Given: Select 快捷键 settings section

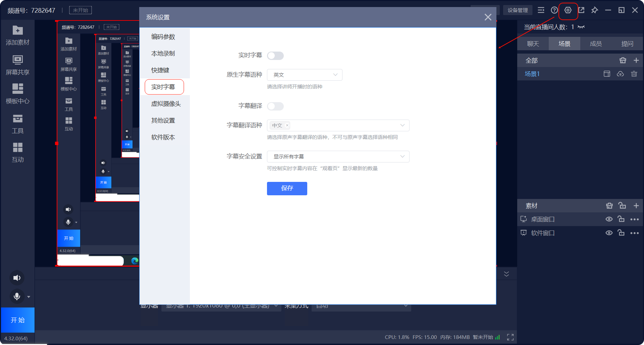Looking at the screenshot, I should tap(160, 70).
